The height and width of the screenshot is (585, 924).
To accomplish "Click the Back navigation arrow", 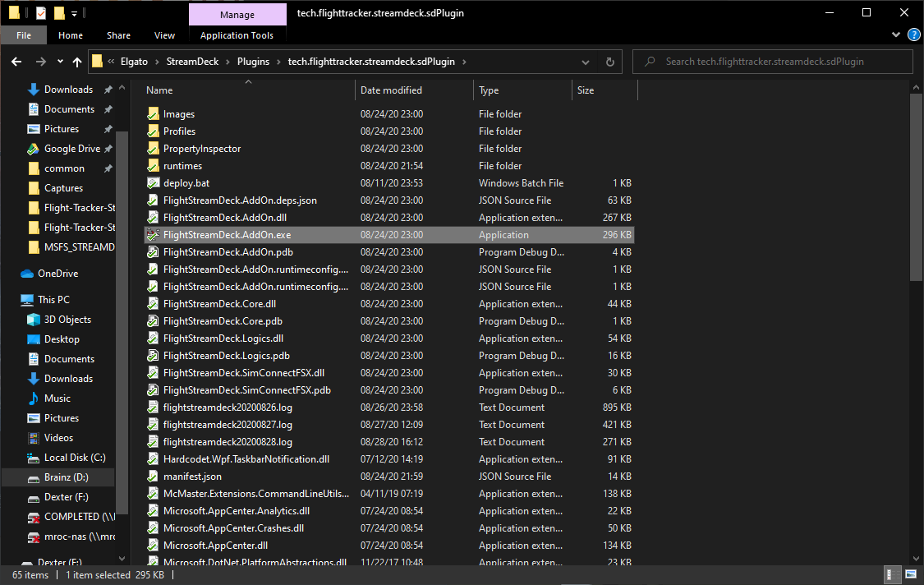I will [x=16, y=62].
